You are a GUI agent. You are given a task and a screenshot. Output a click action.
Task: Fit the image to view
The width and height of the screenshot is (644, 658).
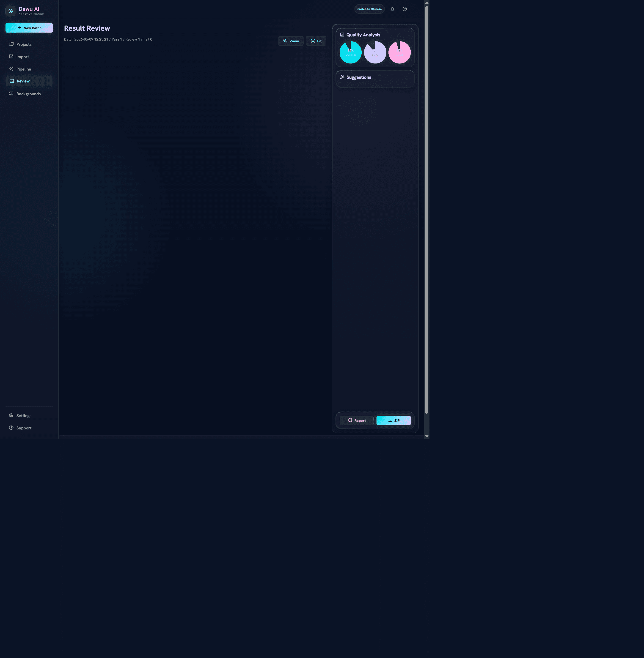pos(316,41)
